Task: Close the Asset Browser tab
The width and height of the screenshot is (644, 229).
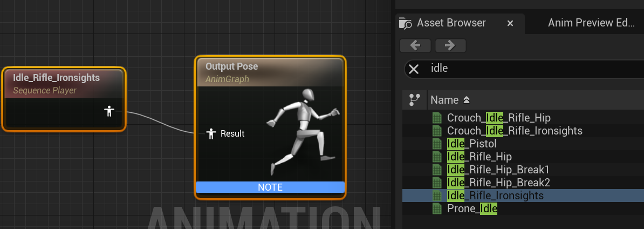Action: tap(510, 23)
